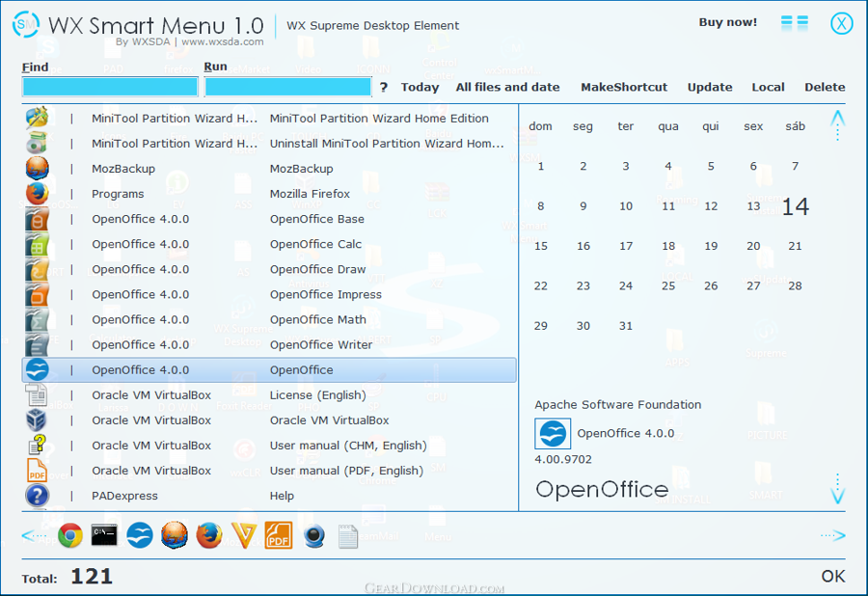Click the OpenOffice Writer icon
This screenshot has width=868, height=596.
37,344
